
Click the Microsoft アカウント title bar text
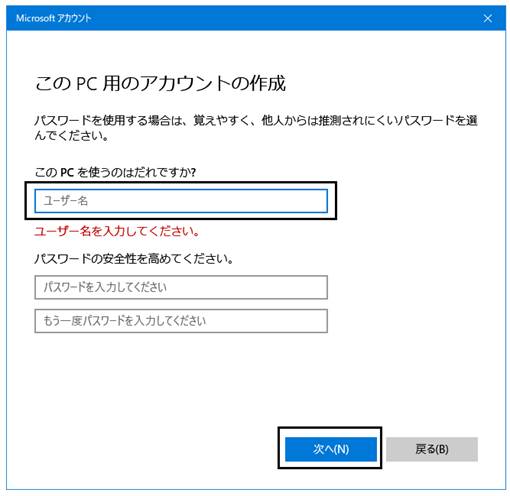point(54,18)
